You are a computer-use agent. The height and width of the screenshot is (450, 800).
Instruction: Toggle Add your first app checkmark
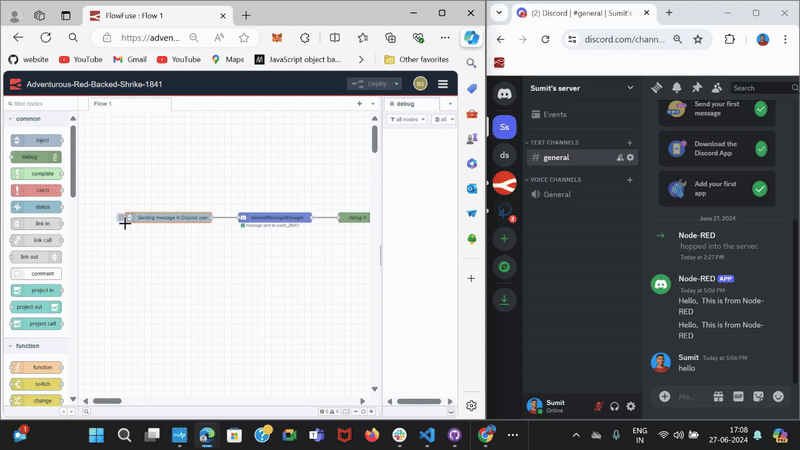coord(760,189)
